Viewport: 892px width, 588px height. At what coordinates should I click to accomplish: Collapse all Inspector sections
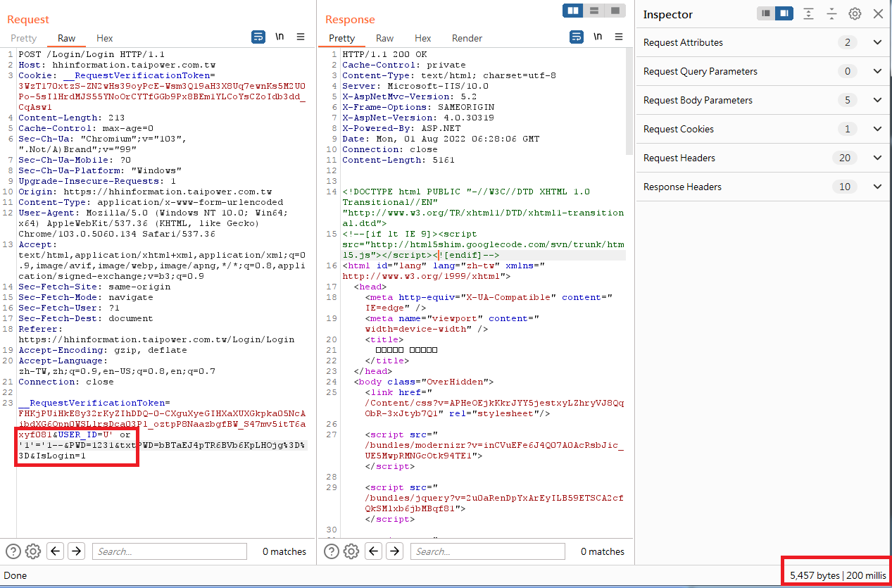tap(831, 14)
